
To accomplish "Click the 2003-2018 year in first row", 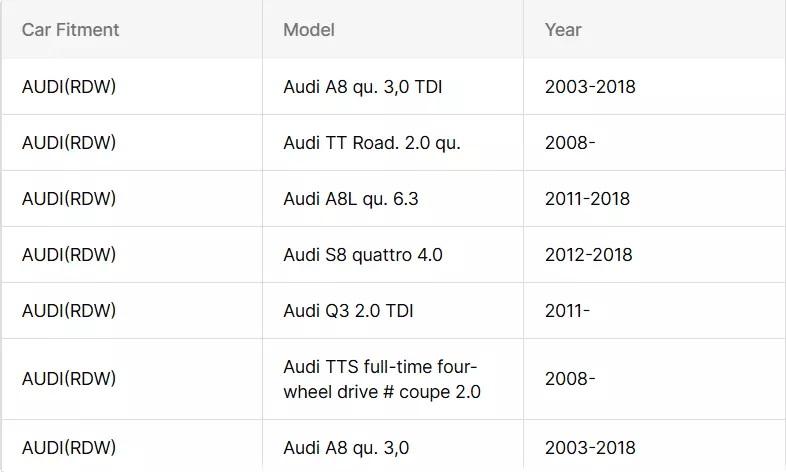I will pyautogui.click(x=591, y=87).
